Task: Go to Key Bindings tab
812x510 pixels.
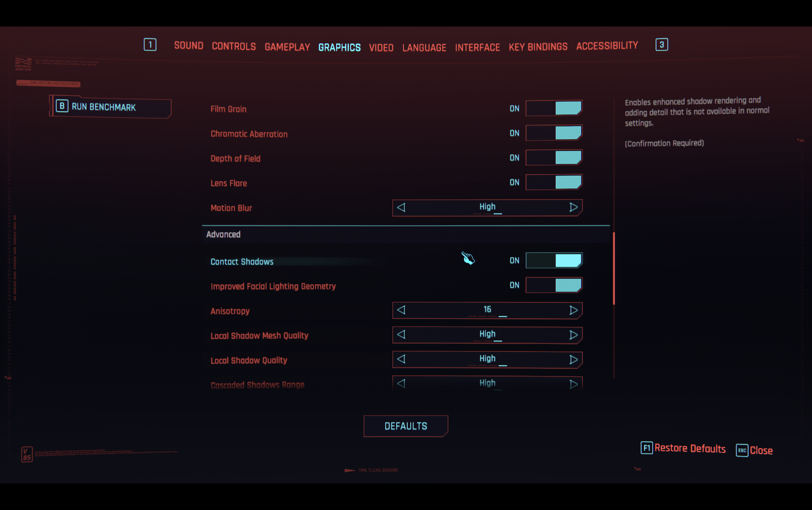Action: point(538,46)
